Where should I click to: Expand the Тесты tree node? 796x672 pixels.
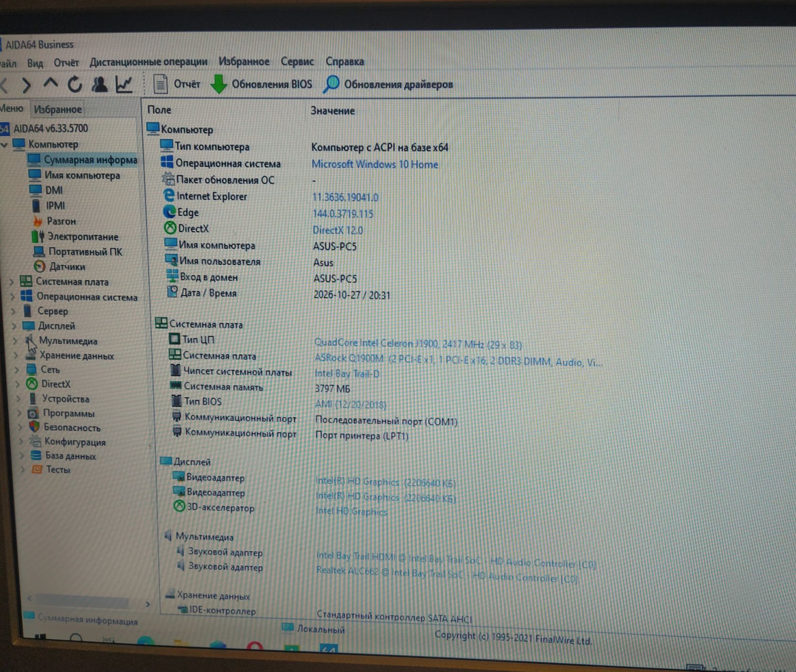click(x=22, y=470)
